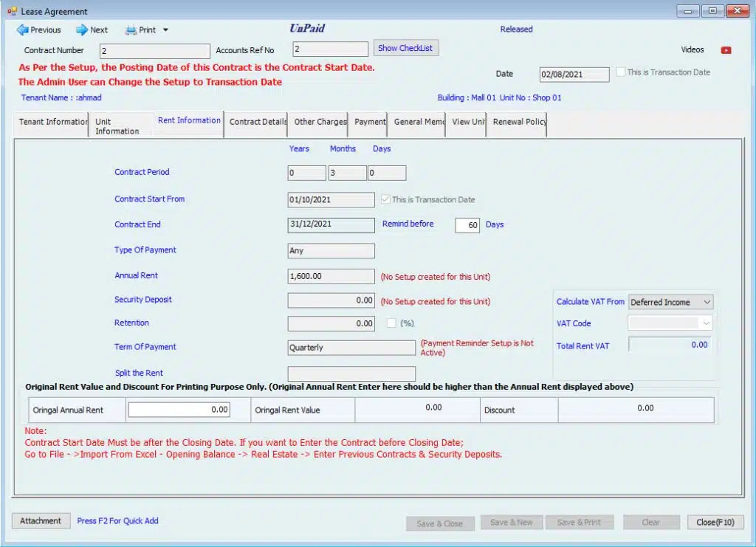The image size is (756, 547).
Task: Click the Released status text
Action: pyautogui.click(x=516, y=29)
